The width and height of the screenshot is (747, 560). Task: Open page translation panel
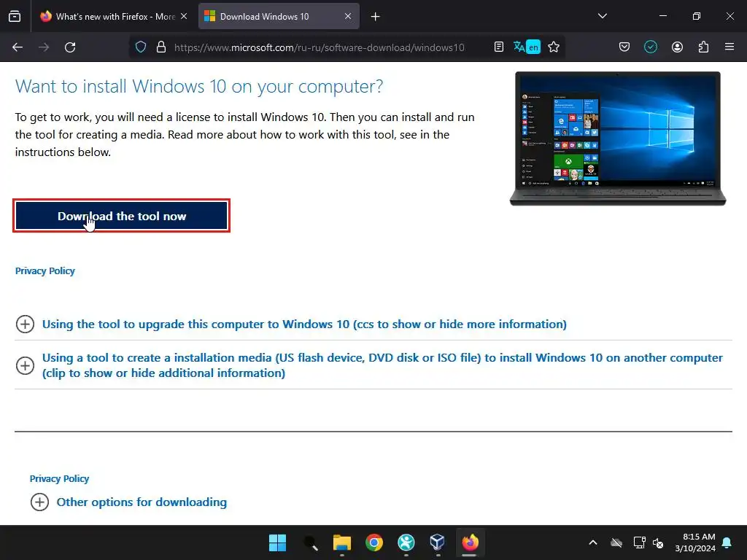[x=527, y=47]
